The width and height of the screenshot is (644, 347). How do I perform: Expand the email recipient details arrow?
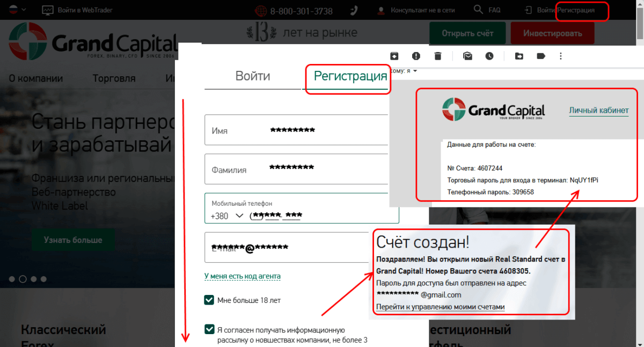415,71
